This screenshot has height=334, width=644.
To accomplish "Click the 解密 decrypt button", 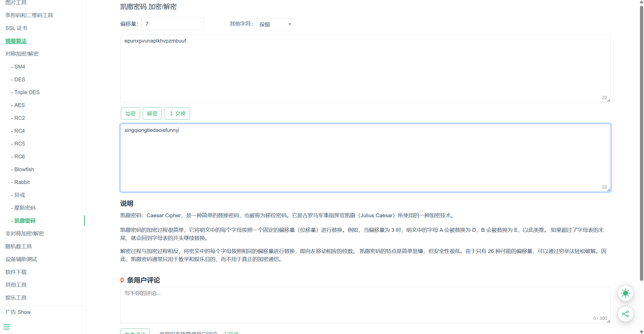I will pyautogui.click(x=152, y=114).
